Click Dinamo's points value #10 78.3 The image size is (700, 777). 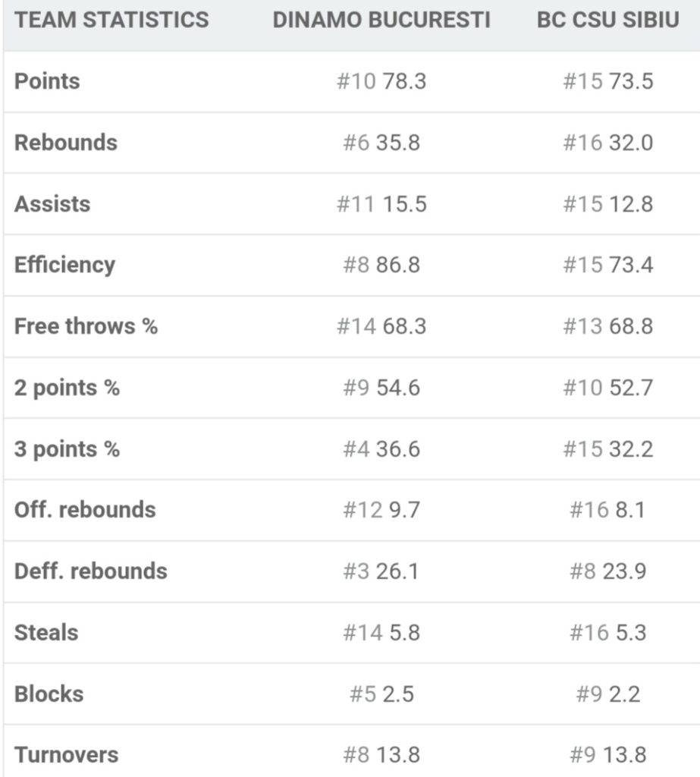coord(381,81)
